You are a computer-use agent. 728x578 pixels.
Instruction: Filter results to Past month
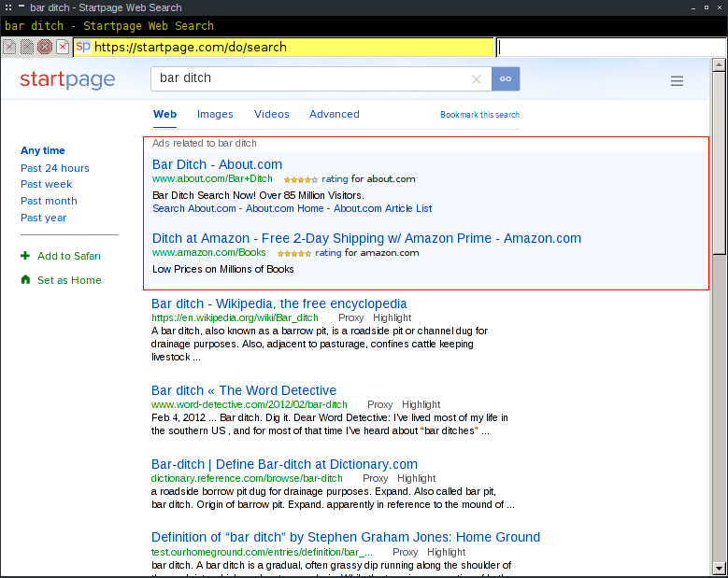49,201
